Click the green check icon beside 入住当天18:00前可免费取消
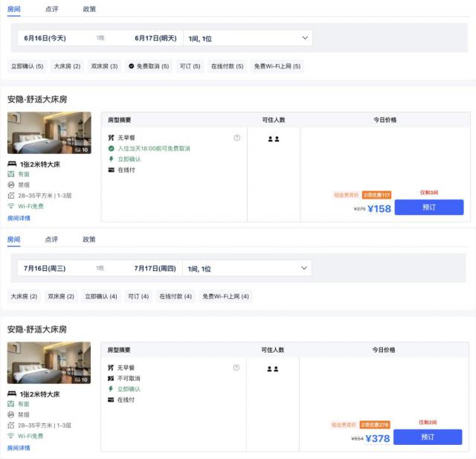The image size is (476, 459). click(111, 149)
